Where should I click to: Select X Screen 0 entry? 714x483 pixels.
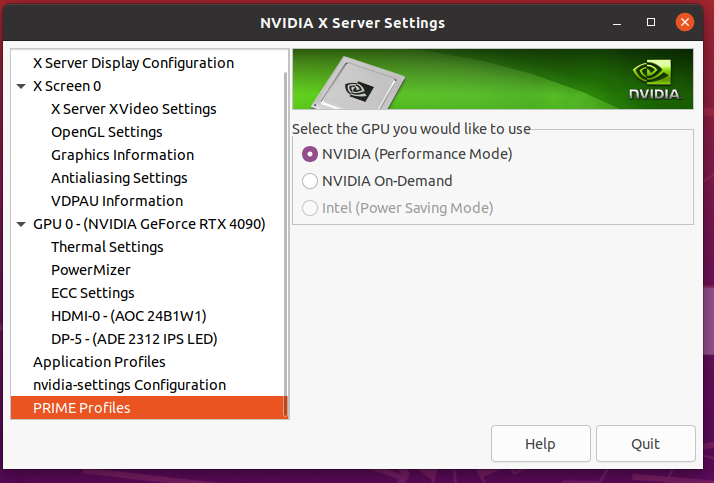point(67,86)
